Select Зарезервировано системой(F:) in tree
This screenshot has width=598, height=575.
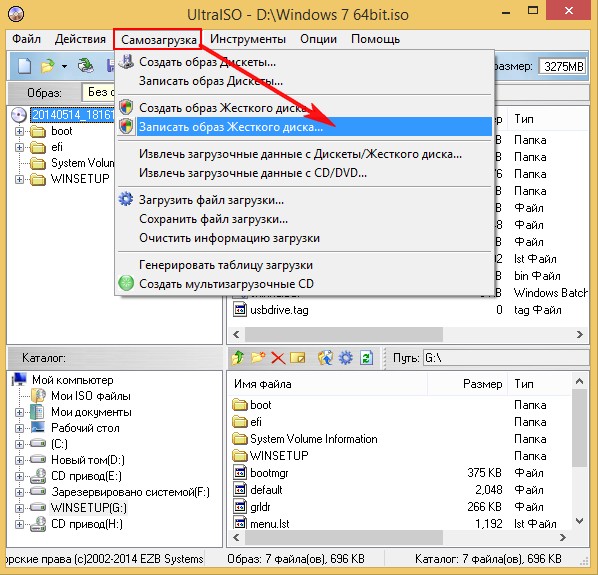pos(130,492)
